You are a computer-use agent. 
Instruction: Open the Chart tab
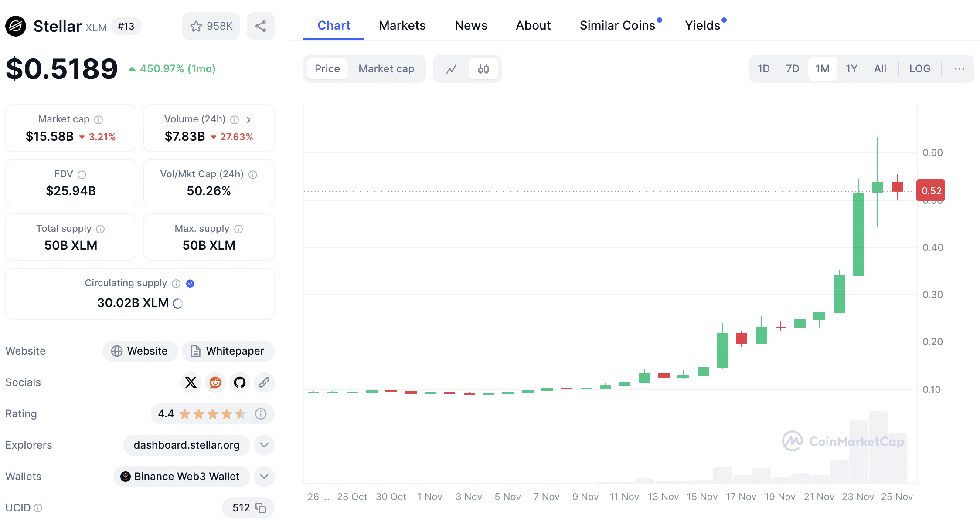334,25
